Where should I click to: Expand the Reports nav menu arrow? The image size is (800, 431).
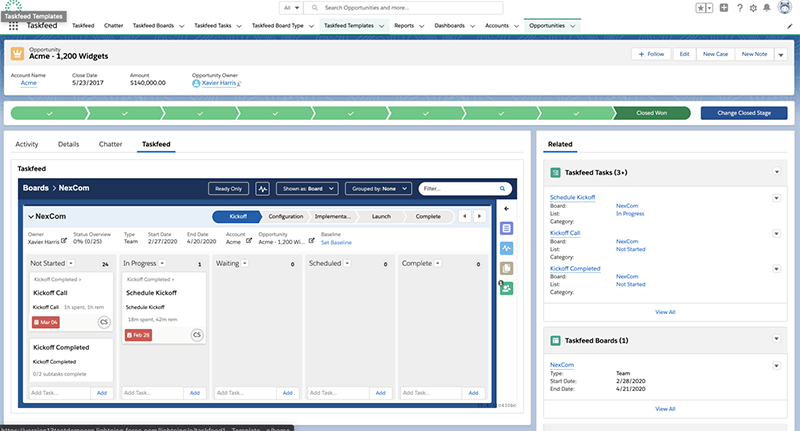[421, 26]
